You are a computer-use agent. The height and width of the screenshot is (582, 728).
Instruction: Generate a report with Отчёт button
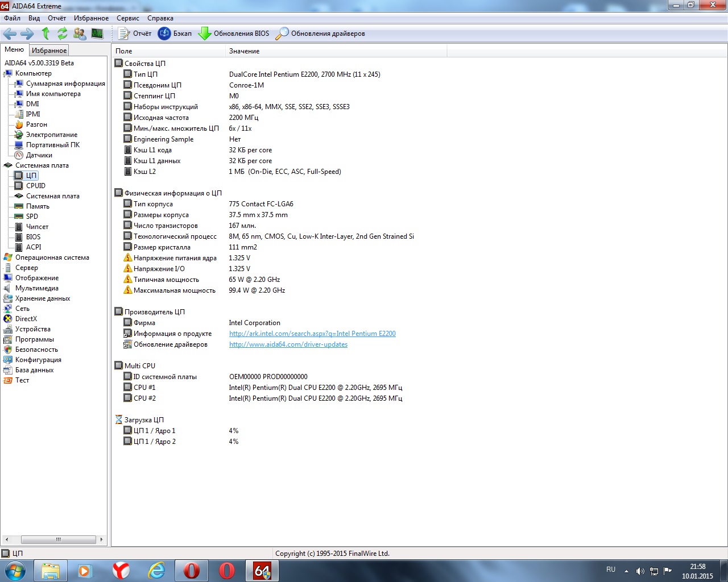pos(135,34)
